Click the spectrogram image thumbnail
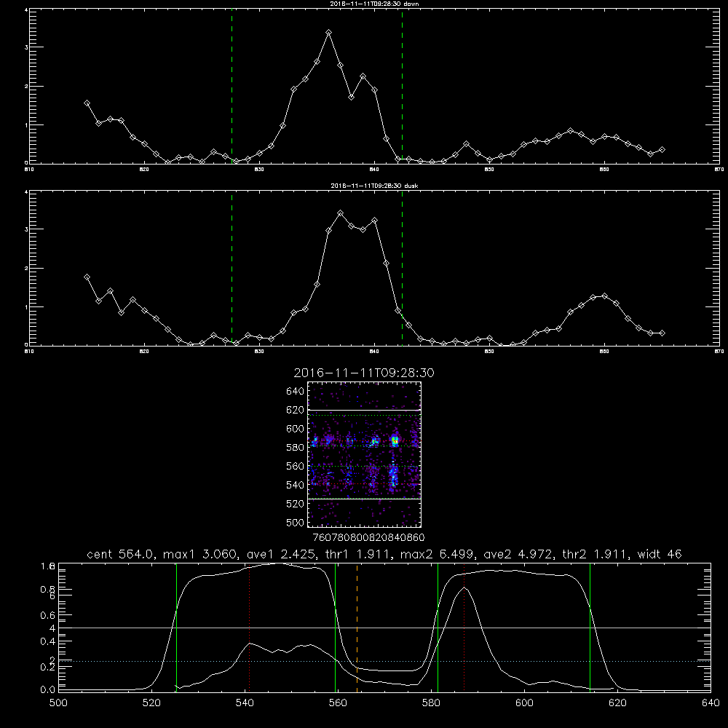Viewport: 728px width, 728px height. [364, 454]
